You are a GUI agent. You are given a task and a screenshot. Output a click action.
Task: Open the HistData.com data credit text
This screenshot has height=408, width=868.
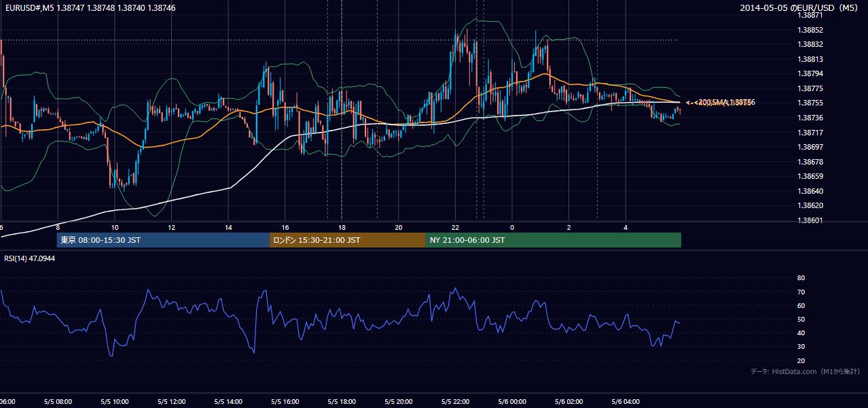[x=805, y=371]
